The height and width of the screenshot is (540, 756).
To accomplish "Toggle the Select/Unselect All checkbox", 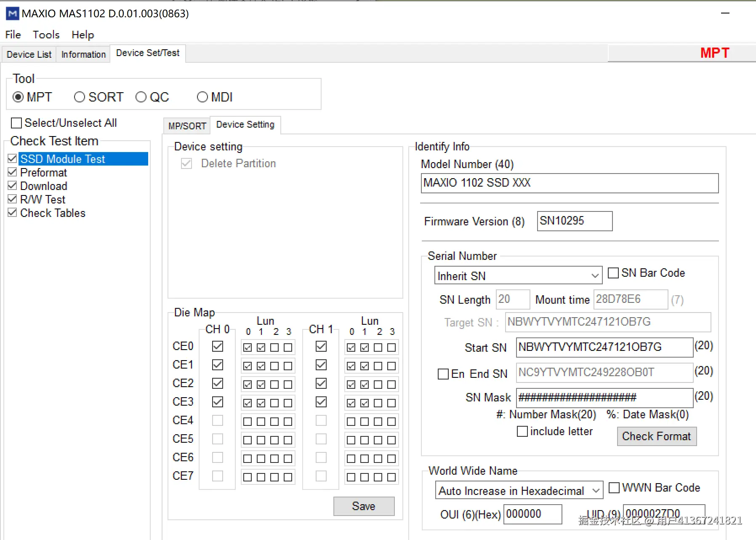I will click(x=16, y=123).
